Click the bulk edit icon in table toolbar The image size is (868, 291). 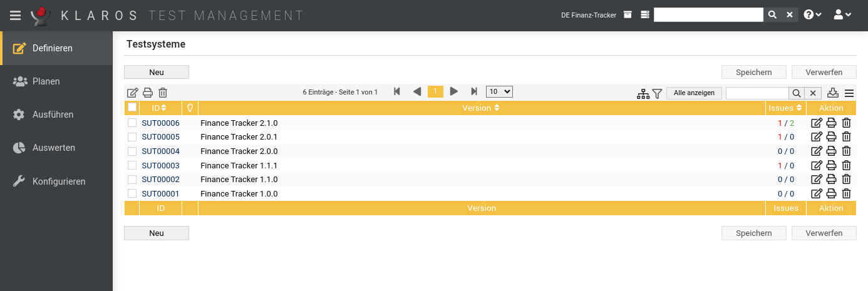click(133, 93)
